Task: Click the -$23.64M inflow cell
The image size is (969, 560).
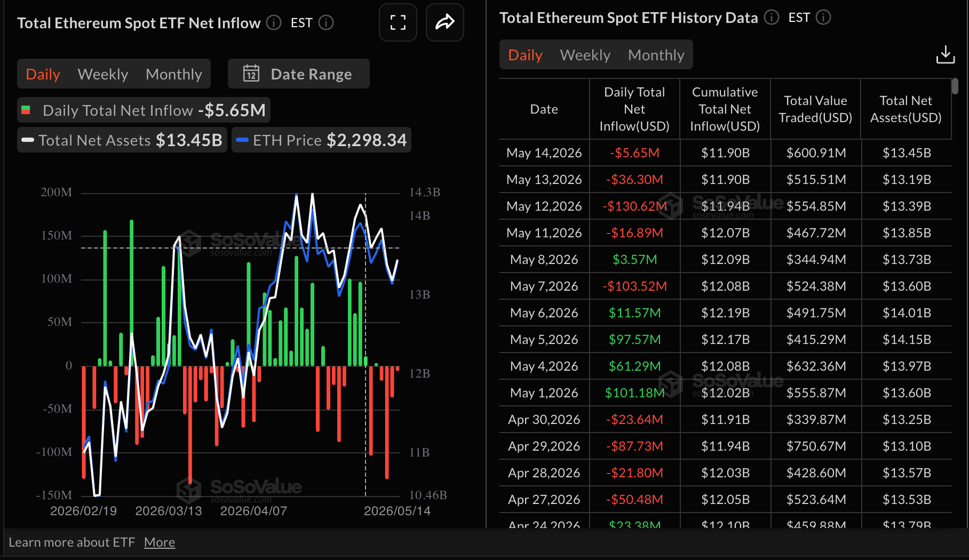Action: 634,420
